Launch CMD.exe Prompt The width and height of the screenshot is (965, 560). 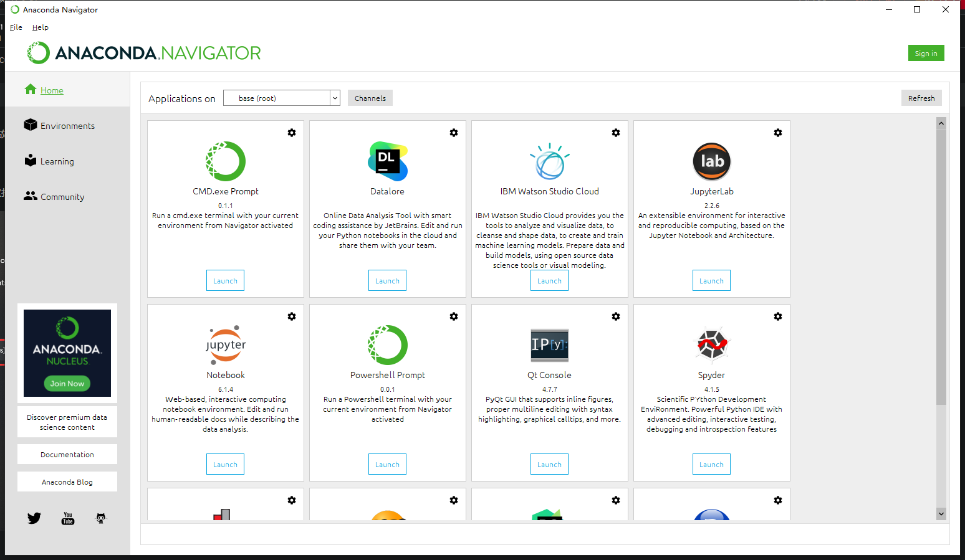pos(226,280)
